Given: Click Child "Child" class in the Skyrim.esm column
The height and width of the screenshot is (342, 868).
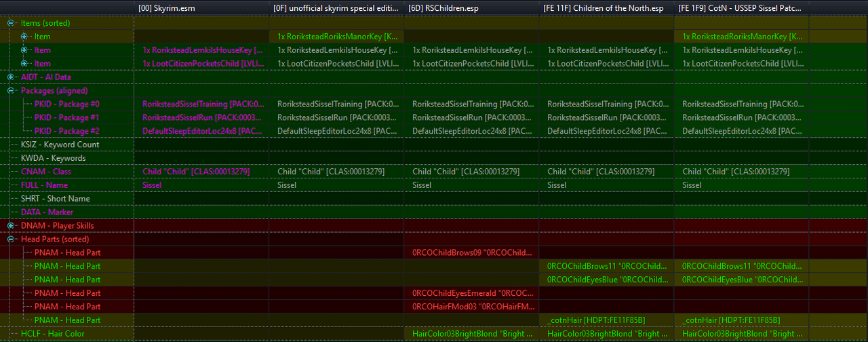Looking at the screenshot, I should click(196, 172).
